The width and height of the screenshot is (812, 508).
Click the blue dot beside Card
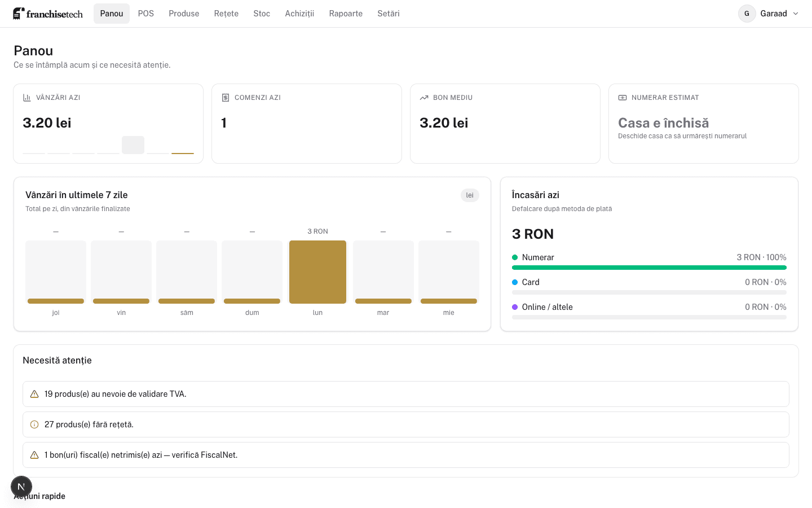point(515,282)
